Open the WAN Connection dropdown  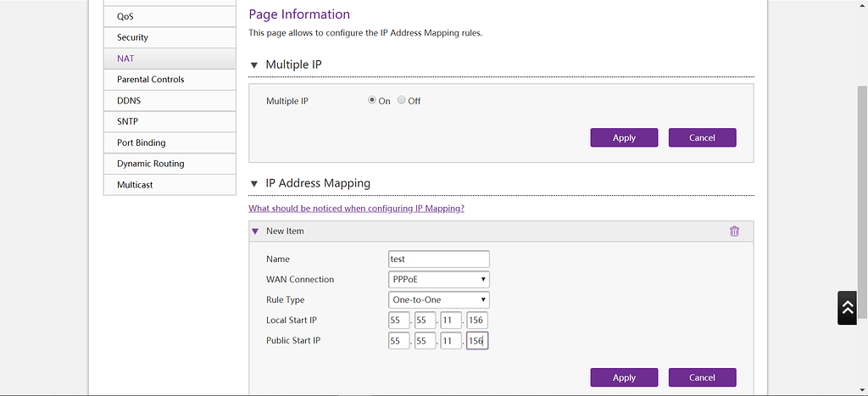pos(438,280)
